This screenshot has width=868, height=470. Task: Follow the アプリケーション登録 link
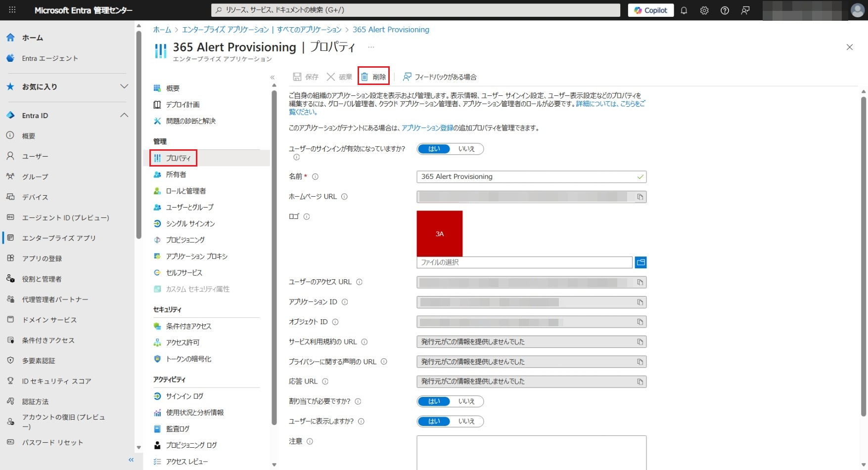click(x=427, y=128)
